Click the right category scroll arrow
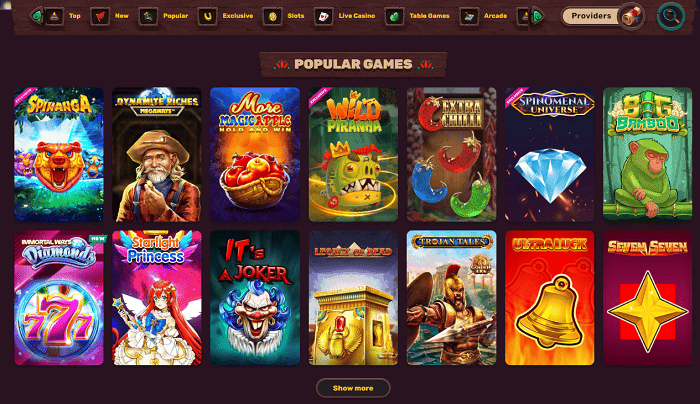This screenshot has height=404, width=700. coord(538,16)
